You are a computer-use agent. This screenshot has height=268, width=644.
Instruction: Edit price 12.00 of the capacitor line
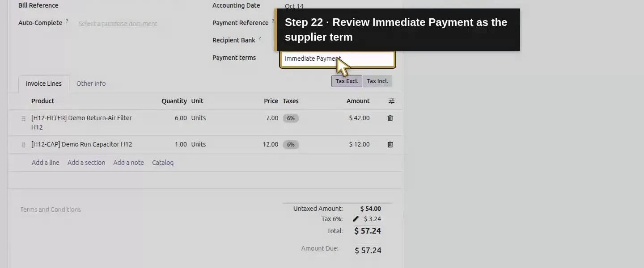(270, 144)
